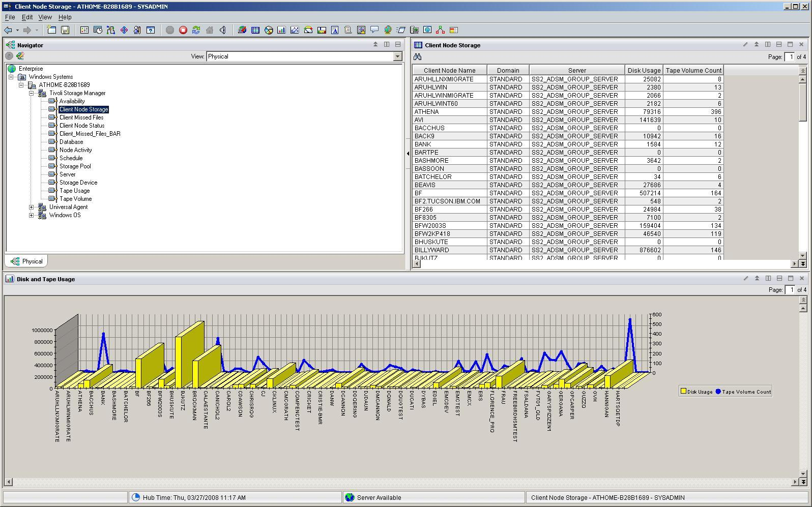Go back with the blue Back arrow

tap(8, 30)
